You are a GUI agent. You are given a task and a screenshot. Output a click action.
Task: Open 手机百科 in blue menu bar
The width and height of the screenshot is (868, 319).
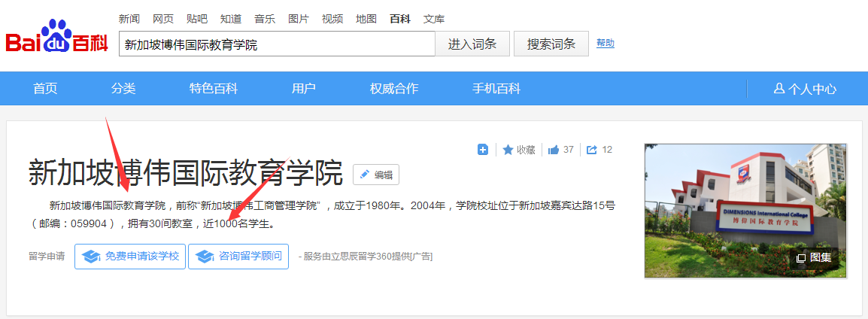(496, 89)
